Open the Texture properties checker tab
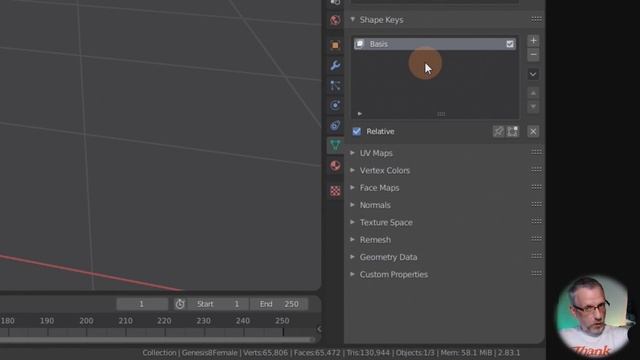 pyautogui.click(x=335, y=191)
